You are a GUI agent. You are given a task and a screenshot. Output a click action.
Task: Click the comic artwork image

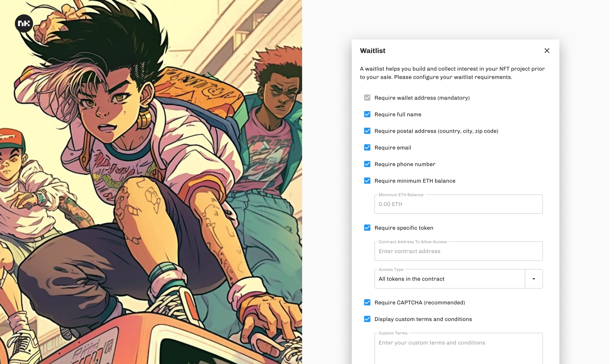[151, 182]
